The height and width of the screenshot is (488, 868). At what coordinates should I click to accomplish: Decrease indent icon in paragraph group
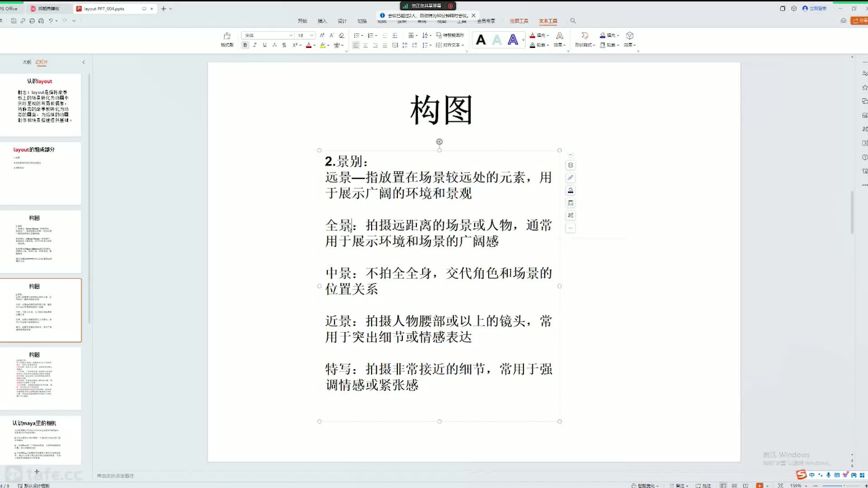coord(385,35)
